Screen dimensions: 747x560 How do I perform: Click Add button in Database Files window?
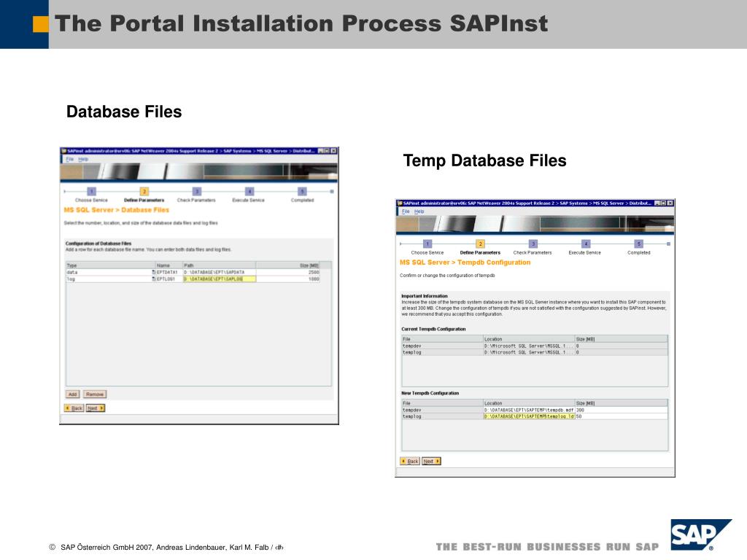click(72, 394)
